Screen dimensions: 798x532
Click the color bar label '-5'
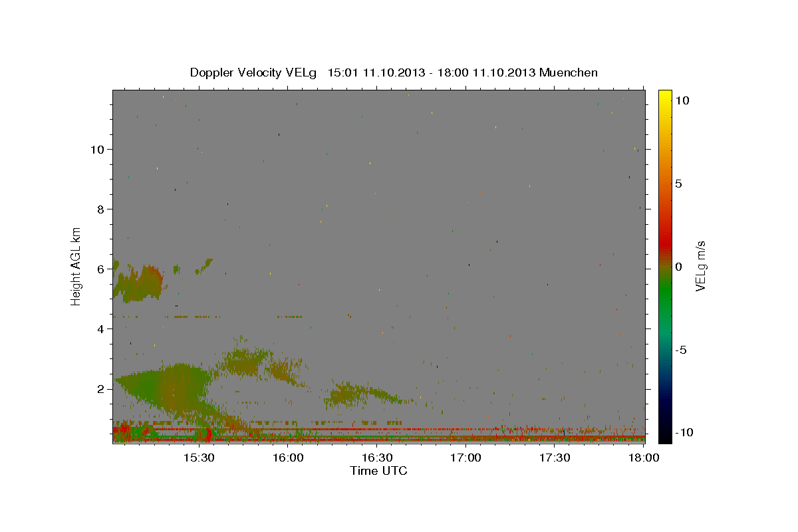coord(682,350)
